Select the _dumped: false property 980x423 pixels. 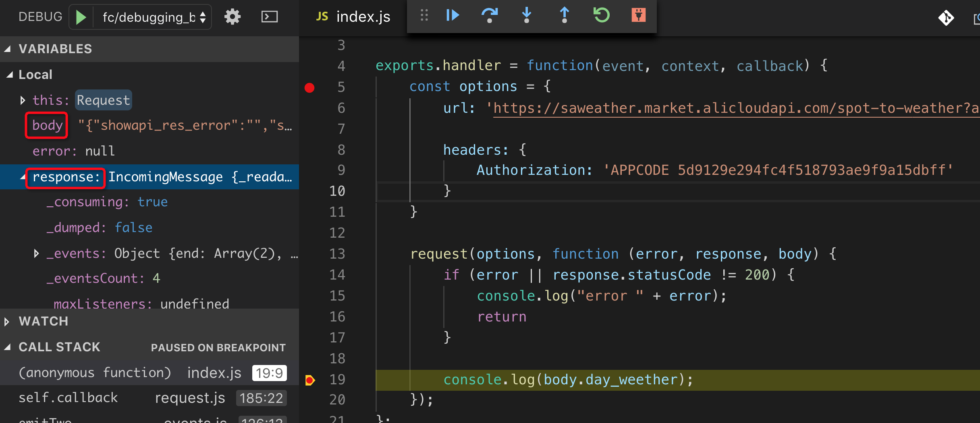point(149,228)
